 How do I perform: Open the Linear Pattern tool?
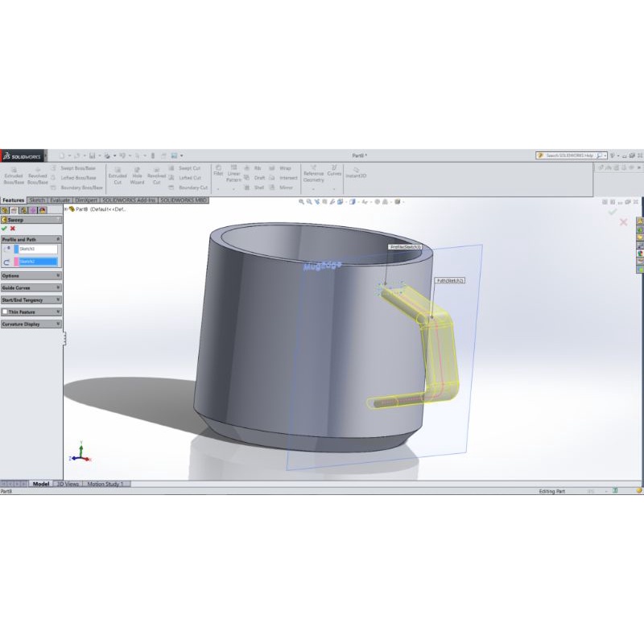pyautogui.click(x=233, y=175)
